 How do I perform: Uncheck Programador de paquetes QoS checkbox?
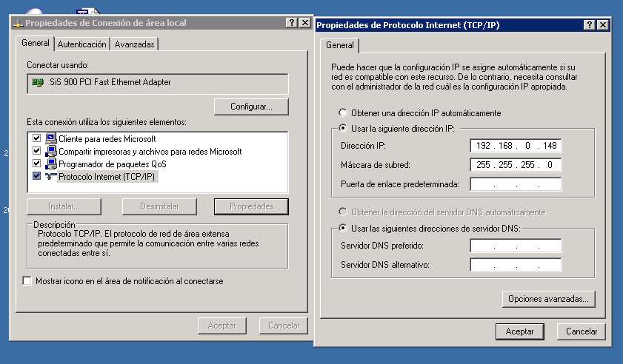pos(36,164)
